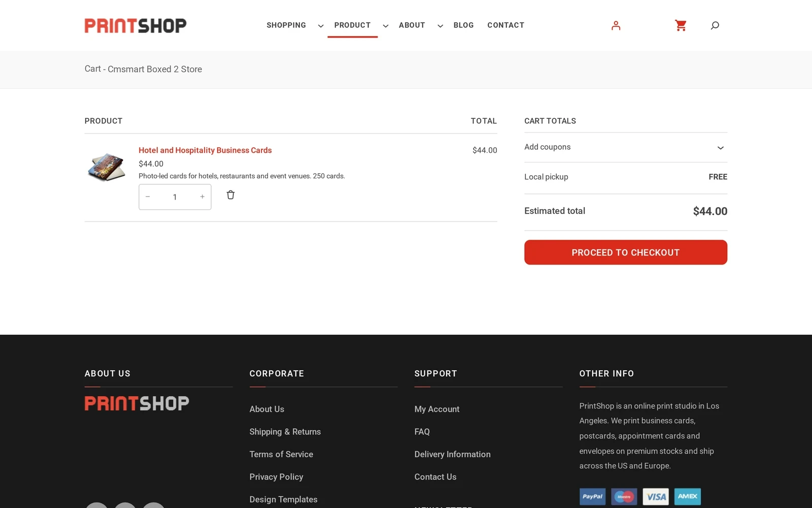Expand the Product menu chevron
The height and width of the screenshot is (508, 812).
tap(386, 26)
